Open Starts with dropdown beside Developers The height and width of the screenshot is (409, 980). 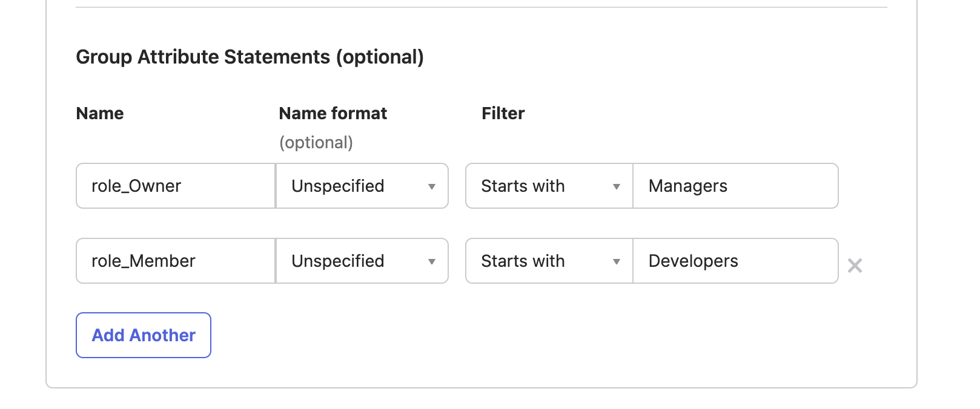(549, 261)
